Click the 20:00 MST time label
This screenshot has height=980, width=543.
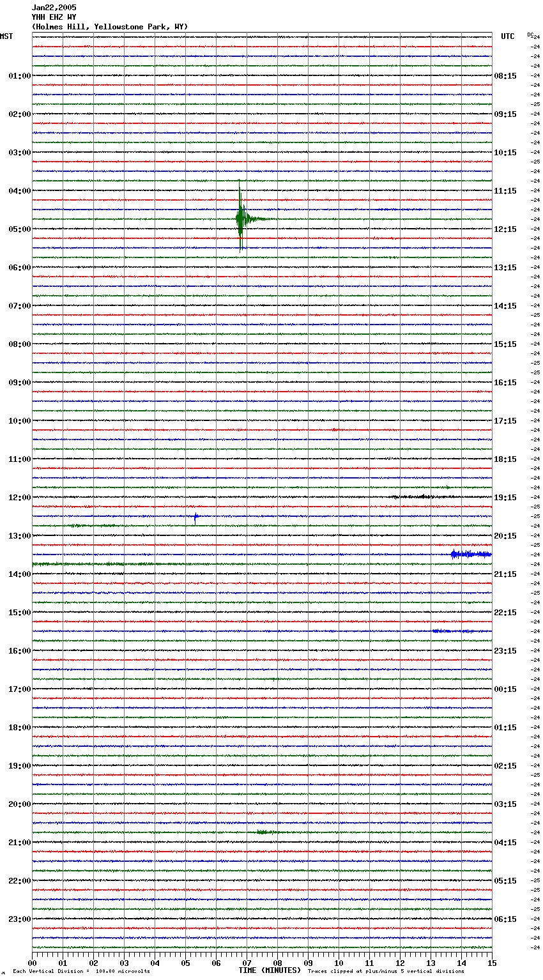click(x=20, y=804)
